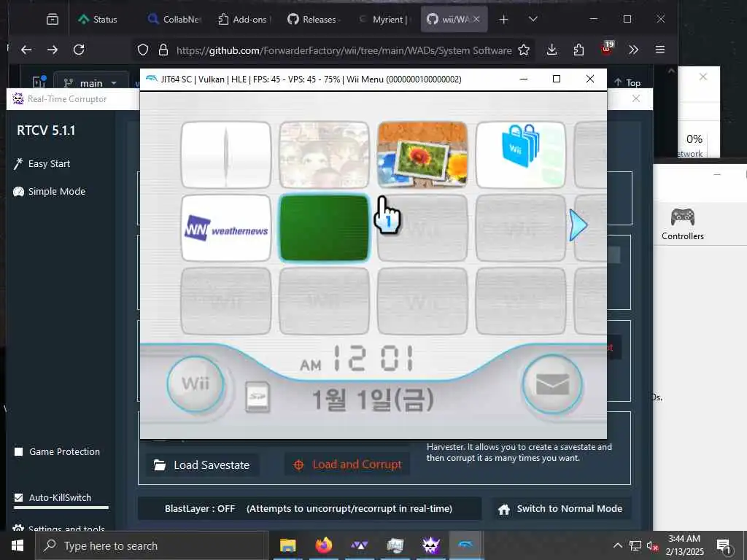Go back in the Firefox browser
This screenshot has height=560, width=747.
coord(27,50)
